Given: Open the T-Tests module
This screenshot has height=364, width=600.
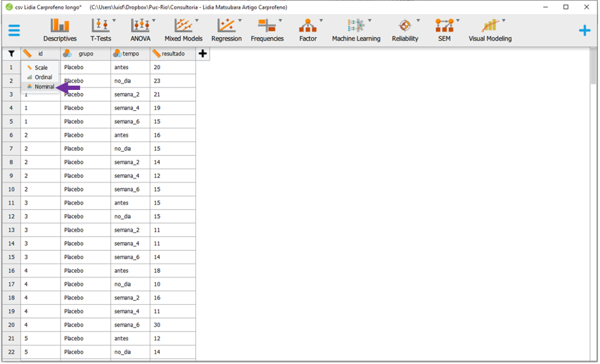Looking at the screenshot, I should (101, 30).
